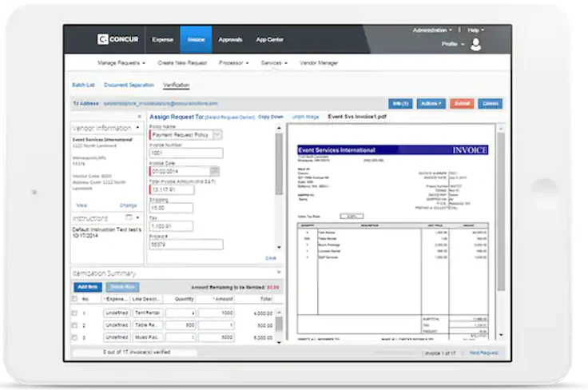Click the Next Request link
The height and width of the screenshot is (390, 588).
pyautogui.click(x=484, y=353)
